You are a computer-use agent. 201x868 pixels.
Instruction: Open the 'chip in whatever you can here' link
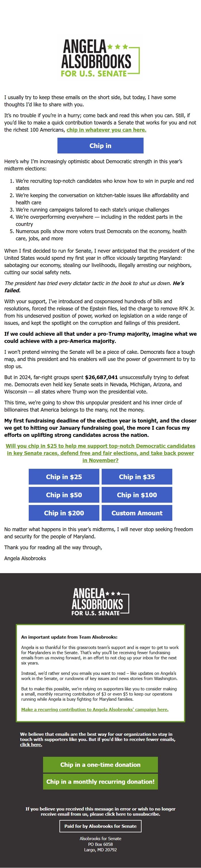click(105, 130)
